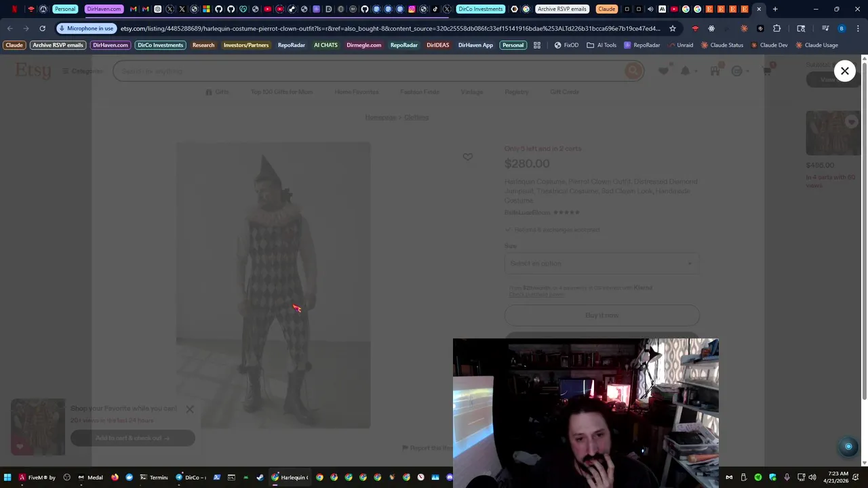This screenshot has width=868, height=488.
Task: Click the Etsy logo
Action: click(x=33, y=70)
